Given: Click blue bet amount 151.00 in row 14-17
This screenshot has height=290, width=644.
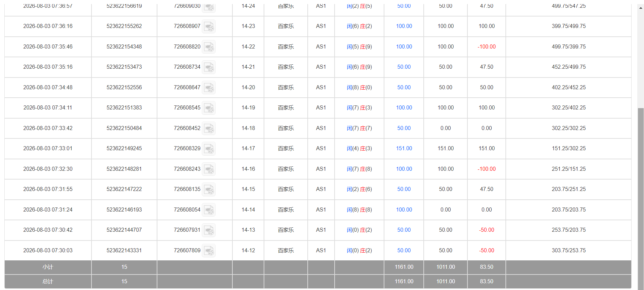Looking at the screenshot, I should [x=404, y=149].
